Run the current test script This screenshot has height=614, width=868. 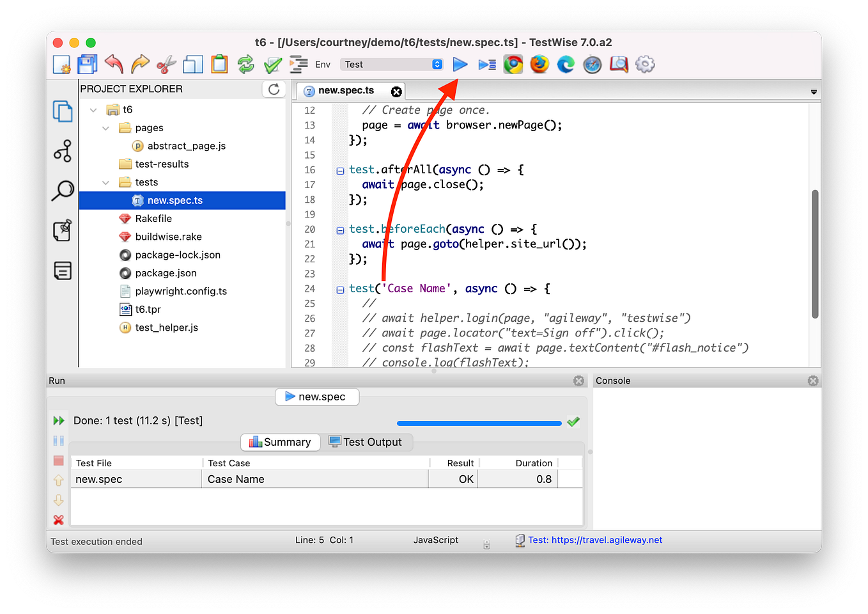click(460, 64)
